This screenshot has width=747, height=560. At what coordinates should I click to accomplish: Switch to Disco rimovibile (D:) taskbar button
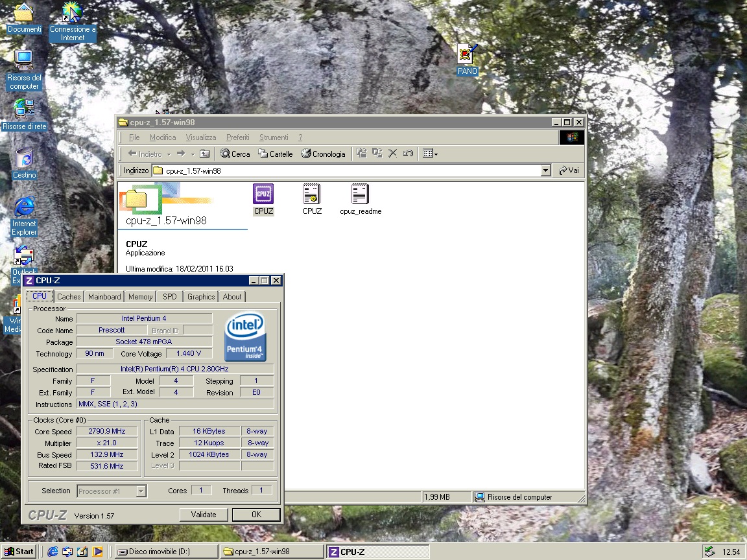pyautogui.click(x=166, y=552)
